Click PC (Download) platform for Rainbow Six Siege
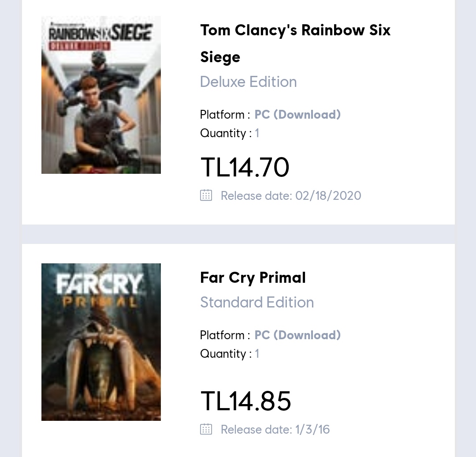Image resolution: width=476 pixels, height=457 pixels. [297, 115]
